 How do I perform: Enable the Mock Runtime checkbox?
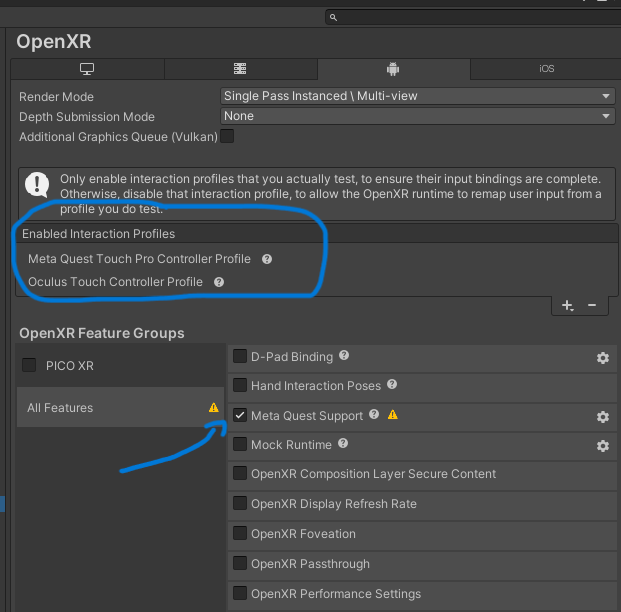point(240,444)
